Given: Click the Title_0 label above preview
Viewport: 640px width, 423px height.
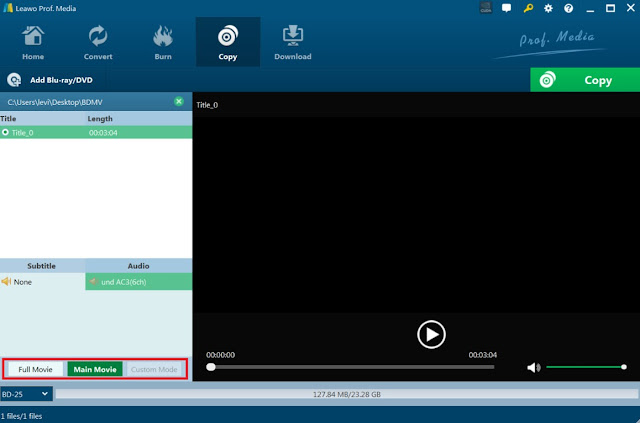Looking at the screenshot, I should point(207,105).
